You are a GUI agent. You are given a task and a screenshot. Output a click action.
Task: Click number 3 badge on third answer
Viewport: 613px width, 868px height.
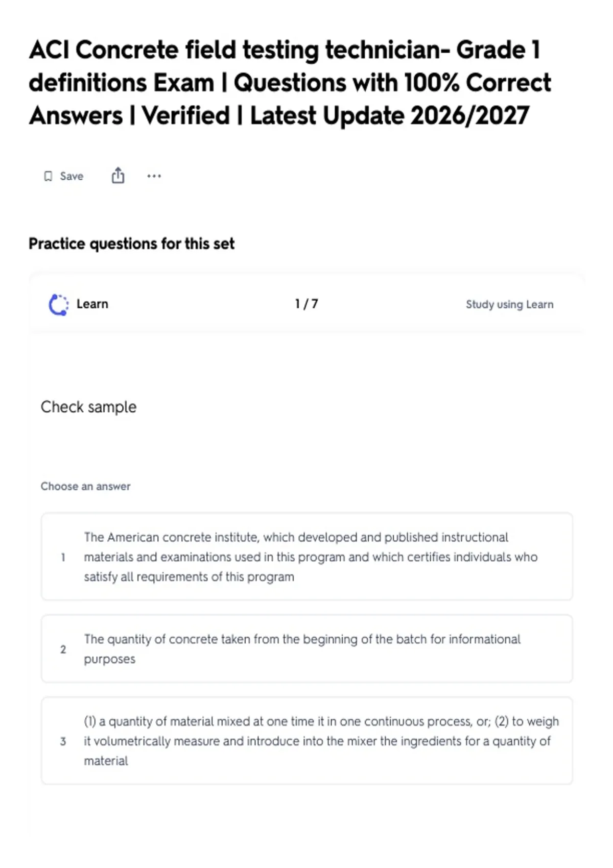click(63, 741)
